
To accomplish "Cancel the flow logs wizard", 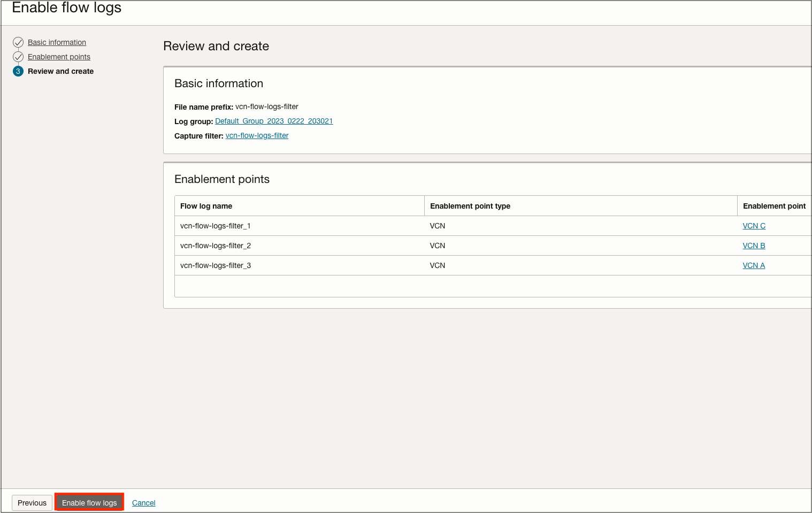I will point(143,503).
